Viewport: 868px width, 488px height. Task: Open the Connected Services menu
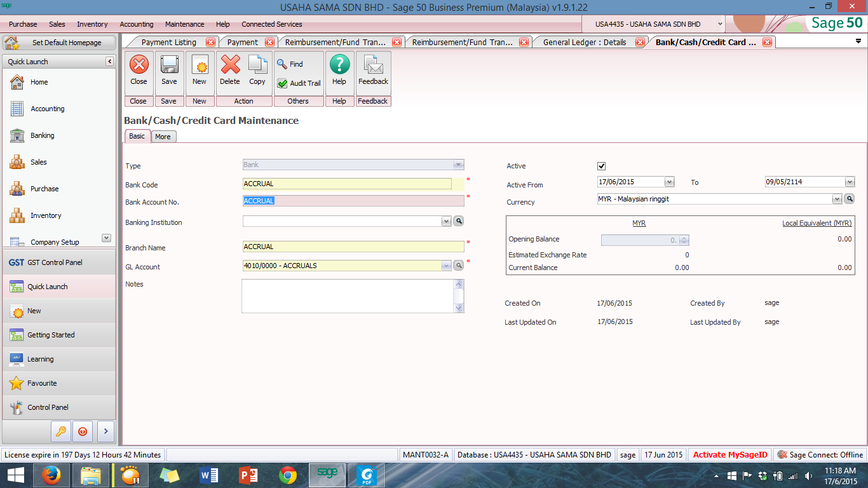(x=272, y=24)
